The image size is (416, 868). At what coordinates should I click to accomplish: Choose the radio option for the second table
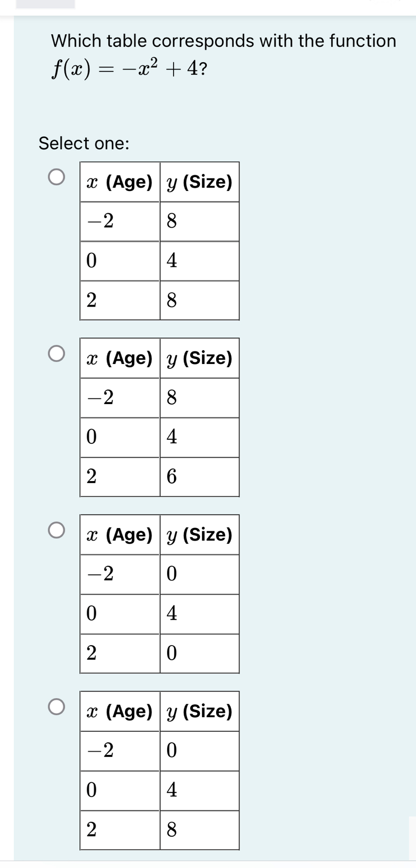[x=56, y=354]
